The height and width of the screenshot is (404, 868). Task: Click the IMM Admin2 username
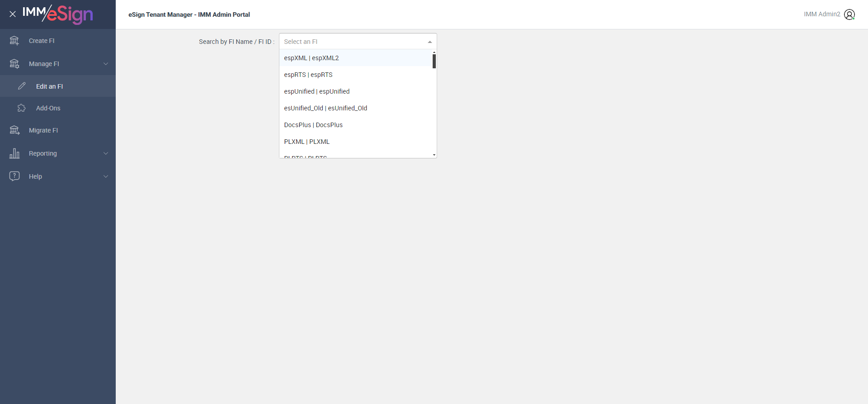point(822,14)
